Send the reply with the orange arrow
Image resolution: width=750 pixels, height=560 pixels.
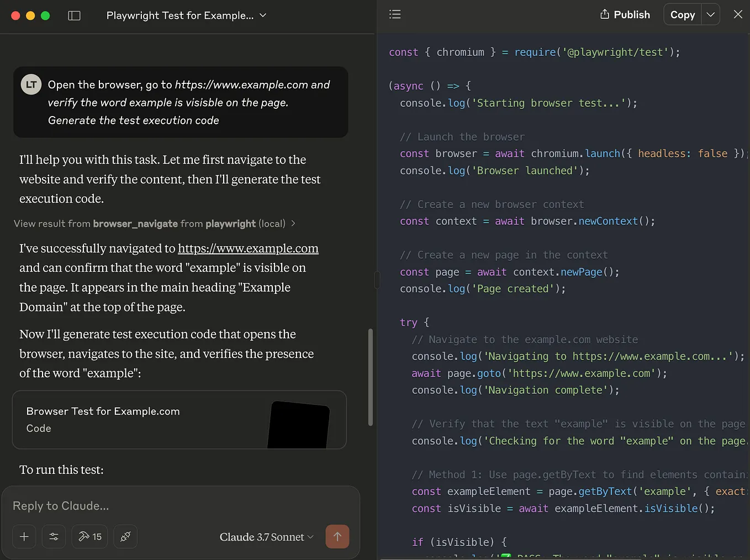[337, 536]
